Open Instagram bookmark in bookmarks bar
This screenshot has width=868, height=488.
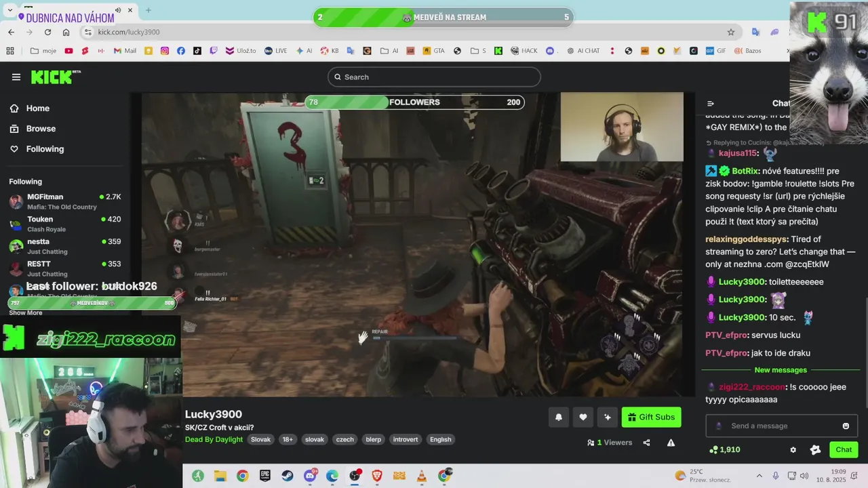pos(165,51)
